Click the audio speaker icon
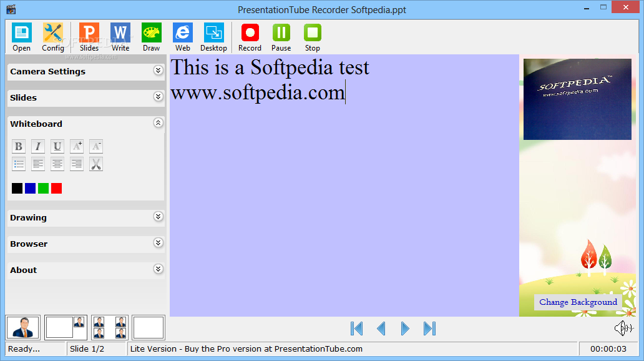Screen dimensions: 644x361 click(624, 328)
